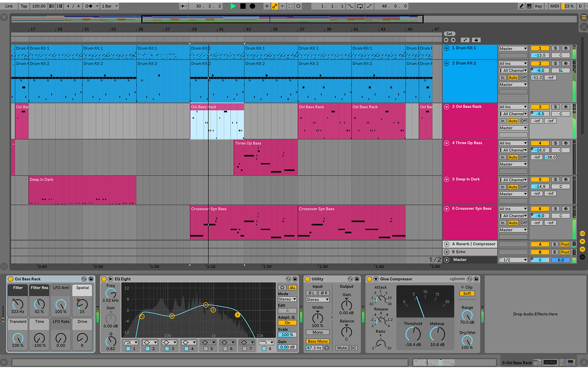Click Mute button in Utility
Image resolution: width=588 pixels, height=370 pixels.
tap(342, 348)
